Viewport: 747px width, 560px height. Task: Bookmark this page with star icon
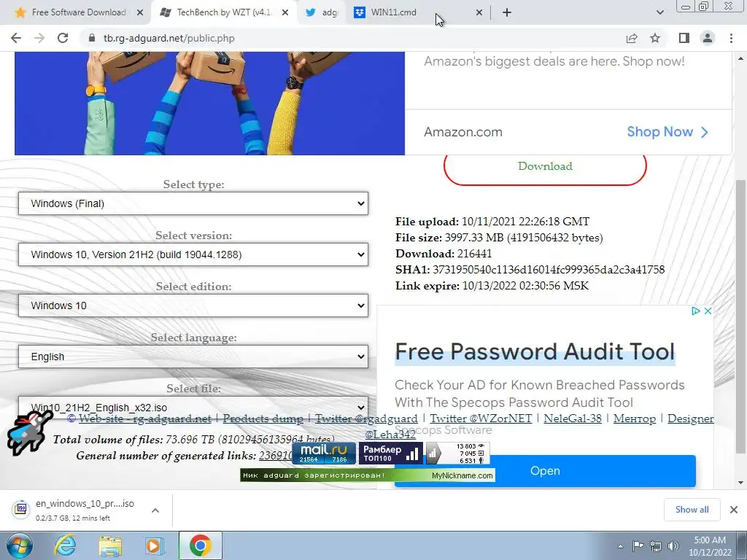tap(655, 38)
